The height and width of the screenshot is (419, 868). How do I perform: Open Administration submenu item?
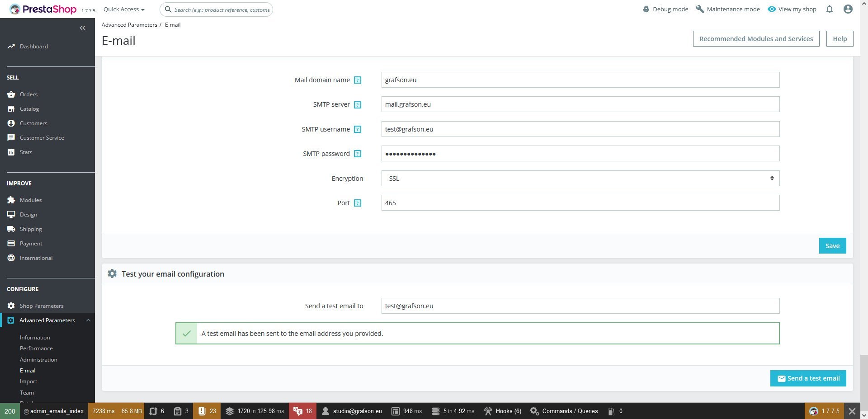click(38, 360)
